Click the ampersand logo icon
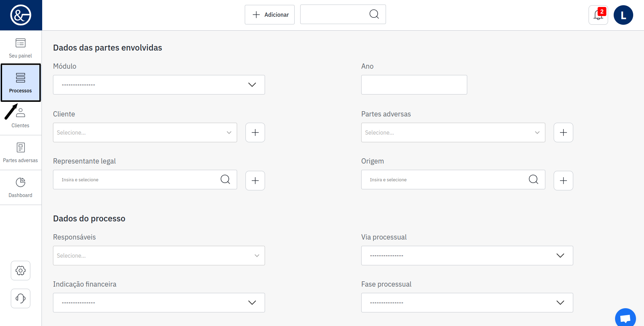Screen dimensions: 644x326 (x=21, y=15)
